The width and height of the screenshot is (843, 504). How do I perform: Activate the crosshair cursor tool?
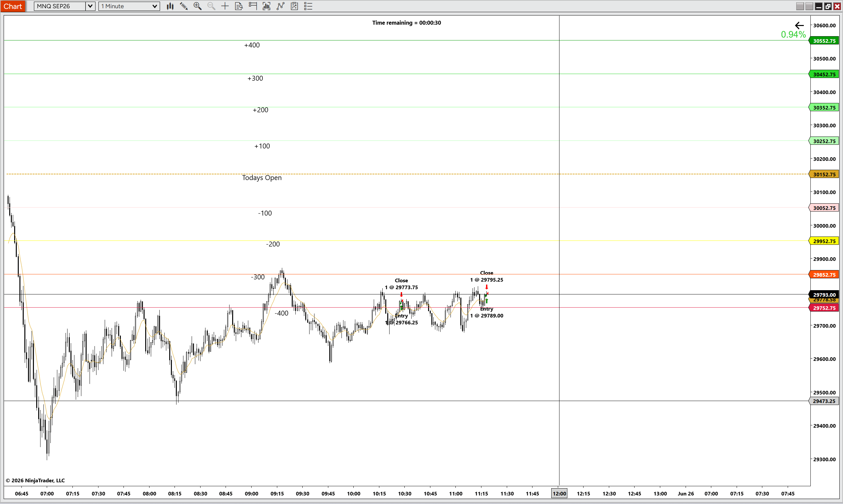click(225, 6)
